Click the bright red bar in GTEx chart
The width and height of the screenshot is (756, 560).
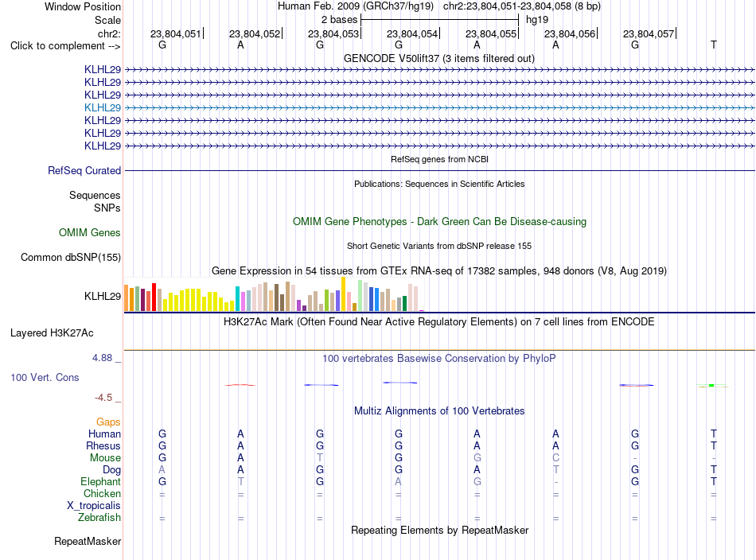pos(154,297)
